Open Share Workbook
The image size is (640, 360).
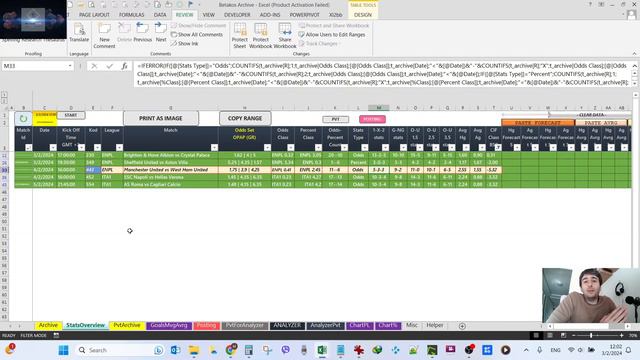pyautogui.click(x=284, y=36)
